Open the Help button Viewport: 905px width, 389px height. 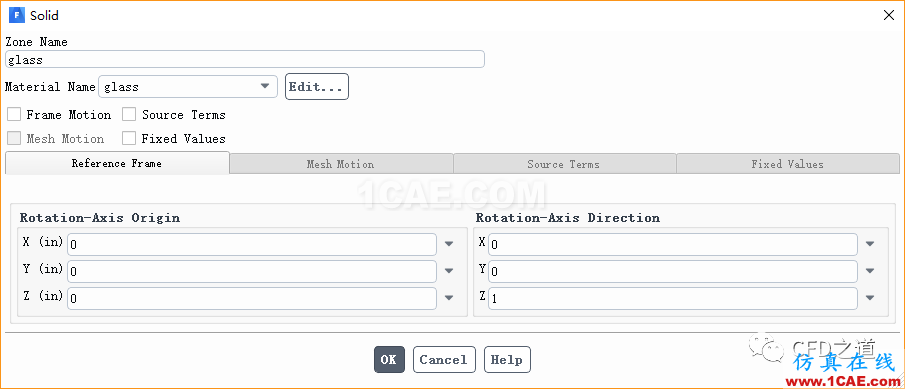point(507,360)
